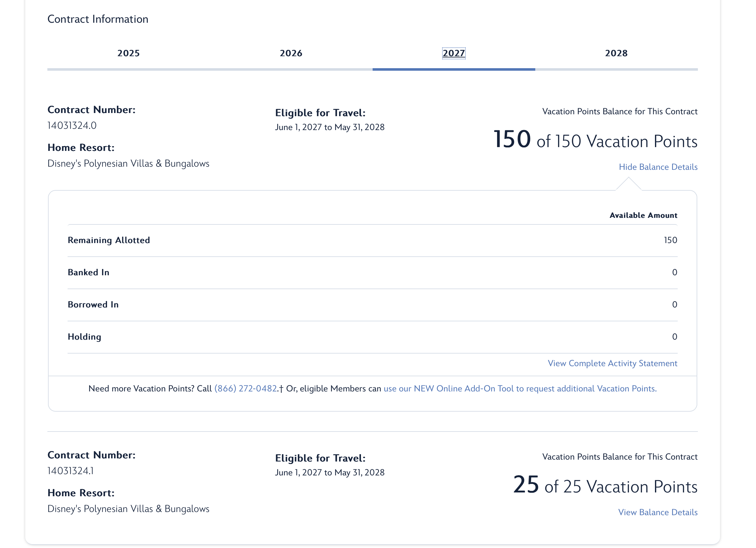Click the 150 Remaining Allotted value
Image resolution: width=756 pixels, height=548 pixels.
click(670, 240)
